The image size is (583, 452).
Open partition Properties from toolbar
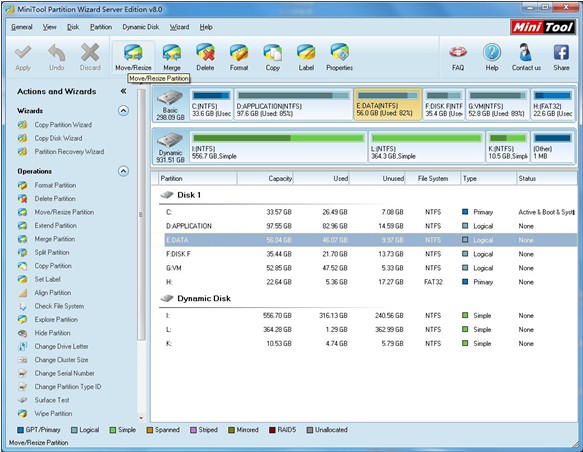click(x=339, y=52)
